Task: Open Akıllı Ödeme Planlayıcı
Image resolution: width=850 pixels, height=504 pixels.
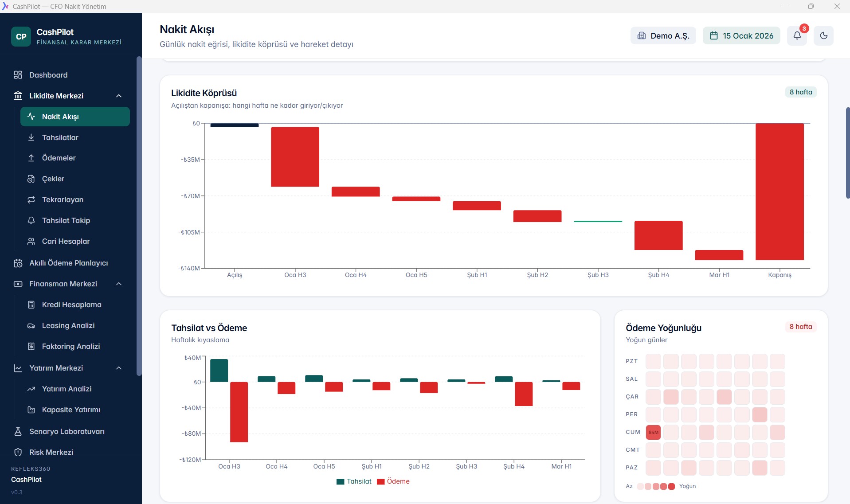Action: (x=71, y=263)
